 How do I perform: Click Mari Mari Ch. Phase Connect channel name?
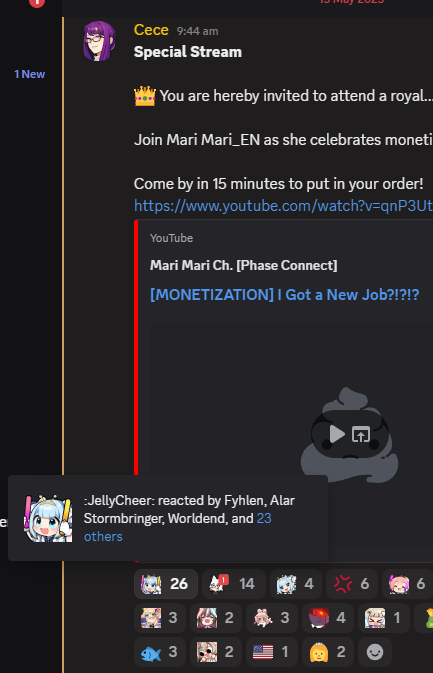pyautogui.click(x=243, y=265)
